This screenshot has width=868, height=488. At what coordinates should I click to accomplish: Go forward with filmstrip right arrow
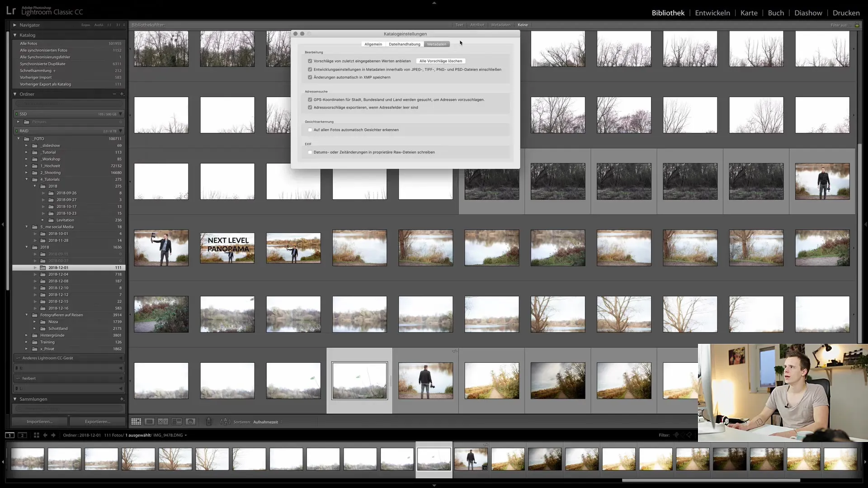tap(53, 435)
